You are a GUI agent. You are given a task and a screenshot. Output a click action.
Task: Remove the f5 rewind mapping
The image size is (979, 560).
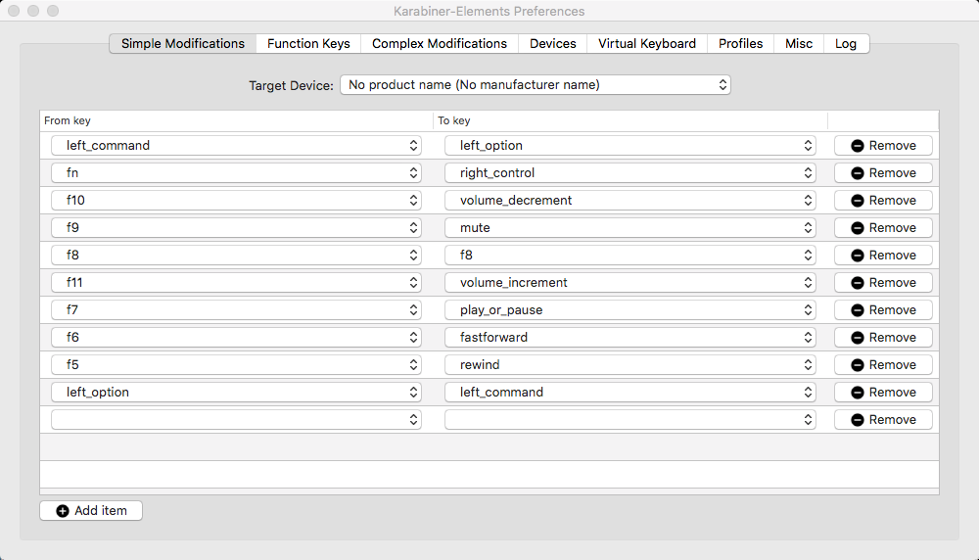click(883, 365)
